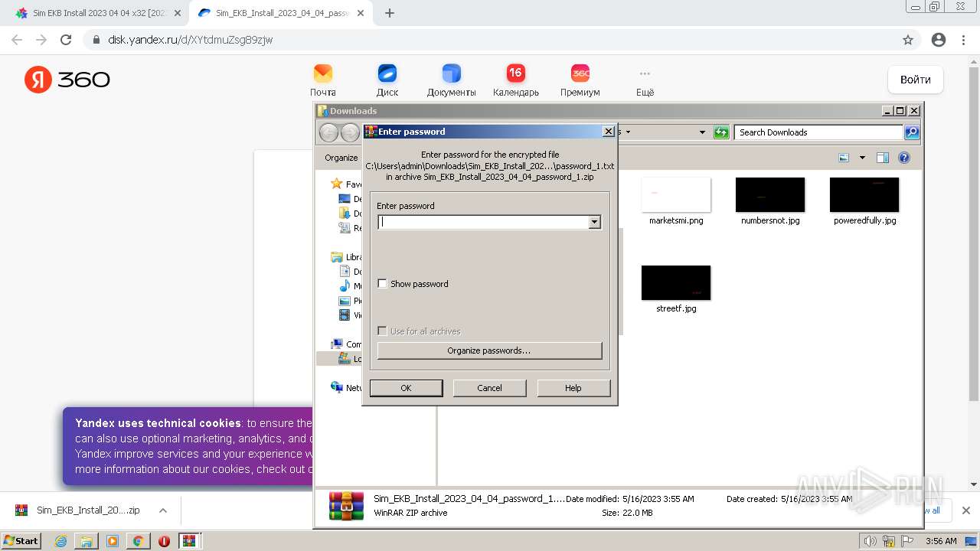Open Yandex Документы icon
This screenshot has width=980, height=551.
pos(452,73)
